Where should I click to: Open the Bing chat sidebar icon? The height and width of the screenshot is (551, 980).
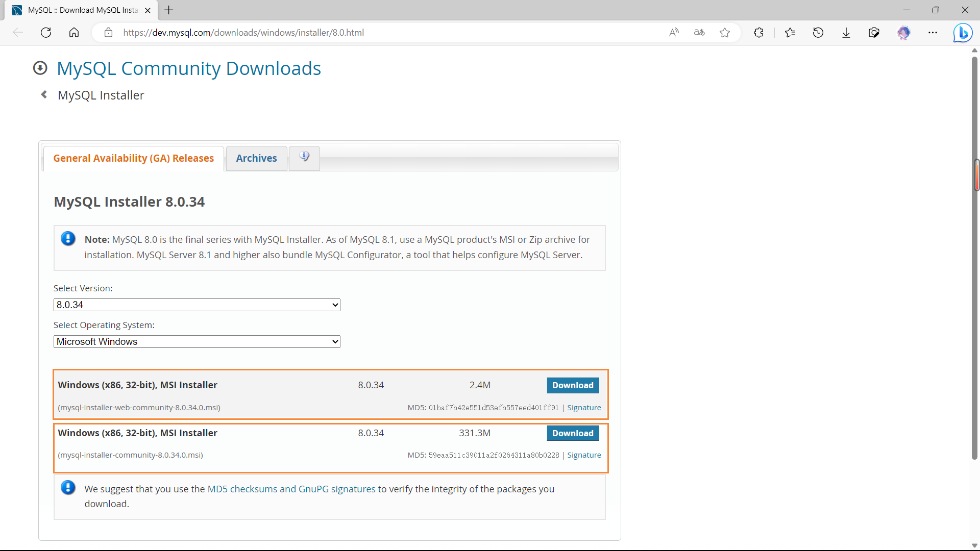point(963,33)
